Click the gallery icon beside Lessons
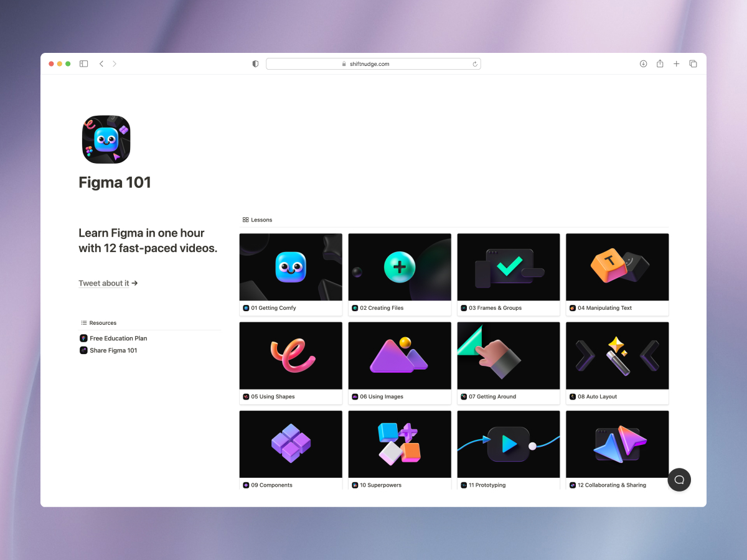The height and width of the screenshot is (560, 747). click(x=245, y=219)
